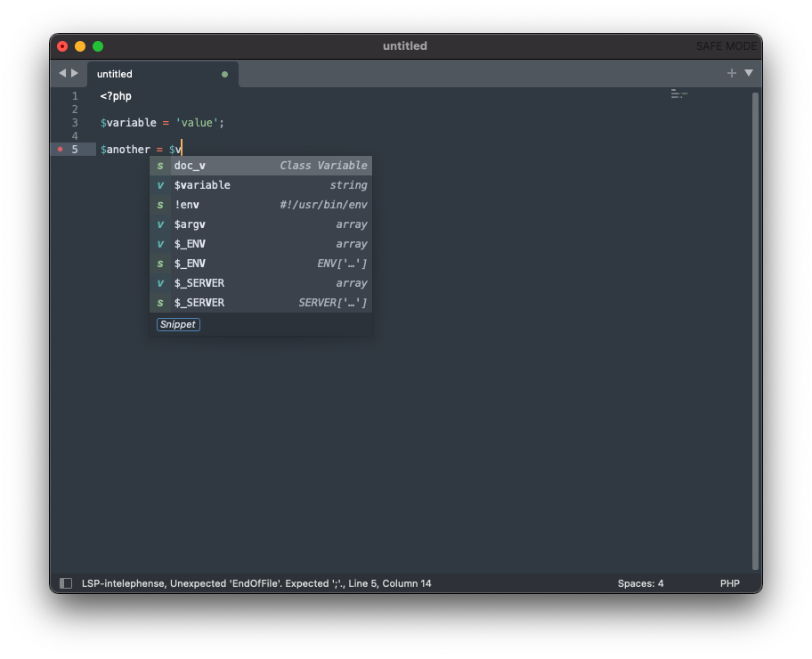Click the list icon above the editor area
The width and height of the screenshot is (812, 659).
679,93
